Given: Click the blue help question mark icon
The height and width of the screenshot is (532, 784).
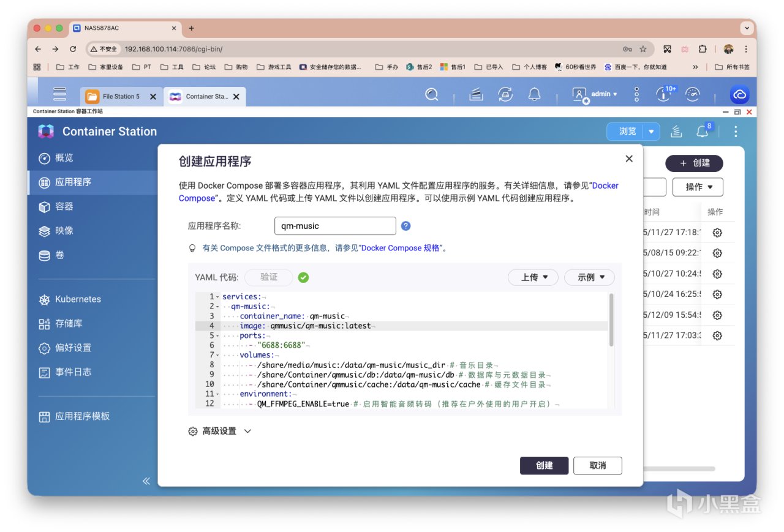Looking at the screenshot, I should [x=405, y=226].
